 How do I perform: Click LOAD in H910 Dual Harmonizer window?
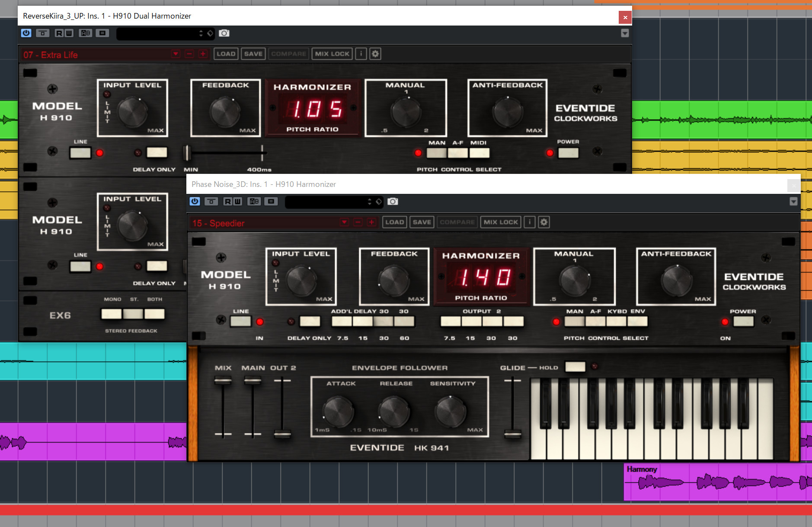(x=226, y=54)
